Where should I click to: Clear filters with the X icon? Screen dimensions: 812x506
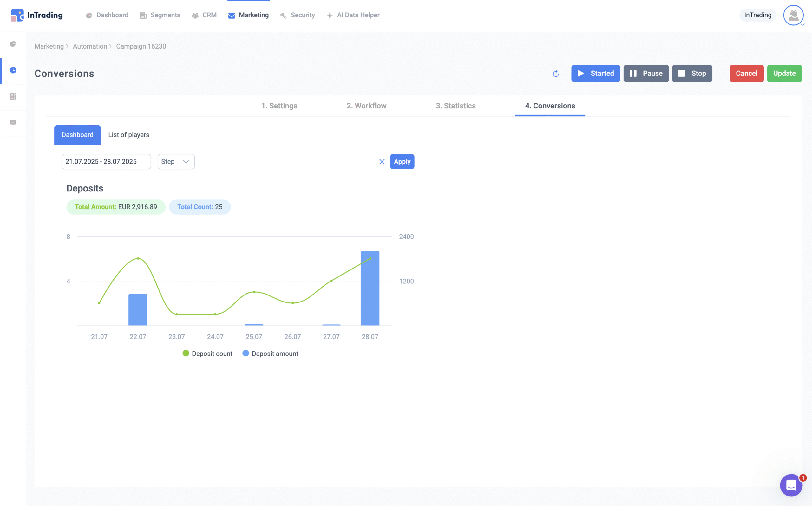coord(382,162)
